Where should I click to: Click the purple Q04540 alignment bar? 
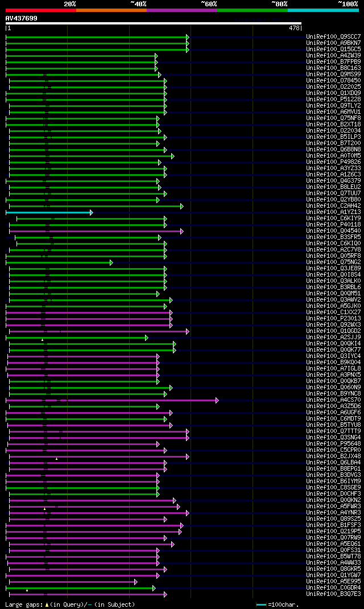click(x=95, y=232)
